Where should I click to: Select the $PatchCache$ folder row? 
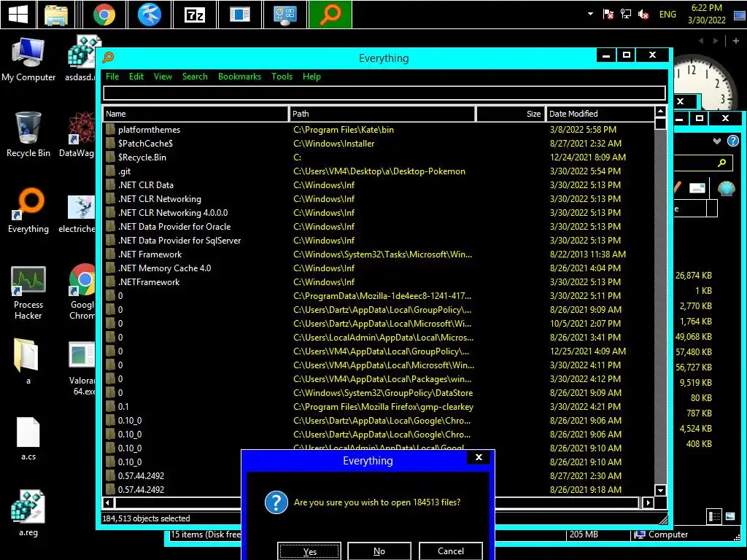click(x=379, y=144)
